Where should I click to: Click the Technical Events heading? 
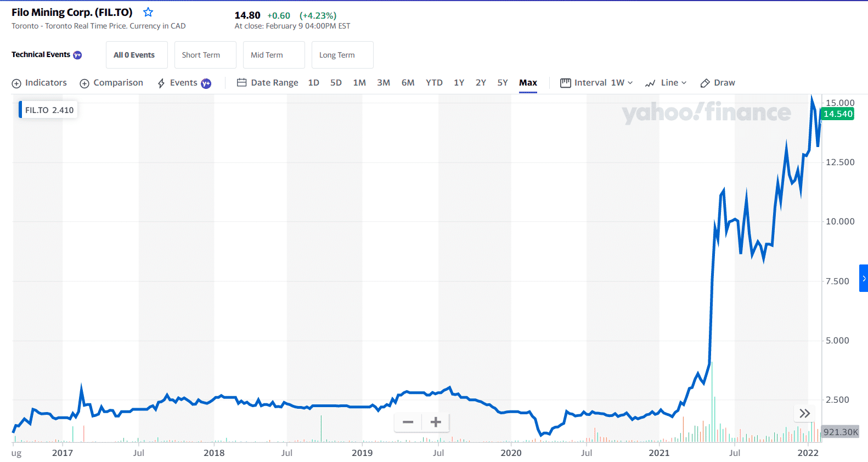(x=41, y=54)
